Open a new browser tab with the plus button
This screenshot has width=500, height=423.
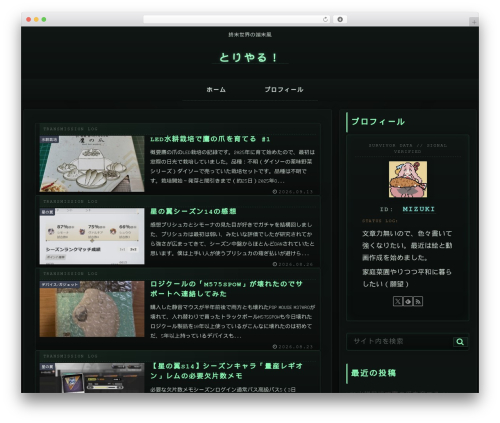pyautogui.click(x=474, y=22)
